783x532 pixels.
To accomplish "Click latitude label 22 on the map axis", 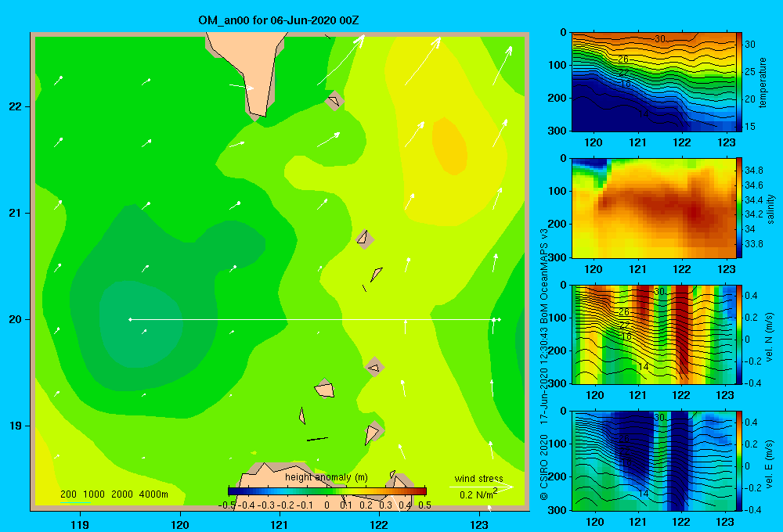I will 16,107.
